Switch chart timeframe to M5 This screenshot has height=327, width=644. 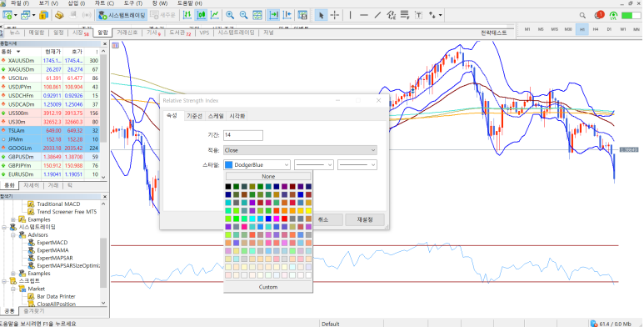pyautogui.click(x=541, y=29)
